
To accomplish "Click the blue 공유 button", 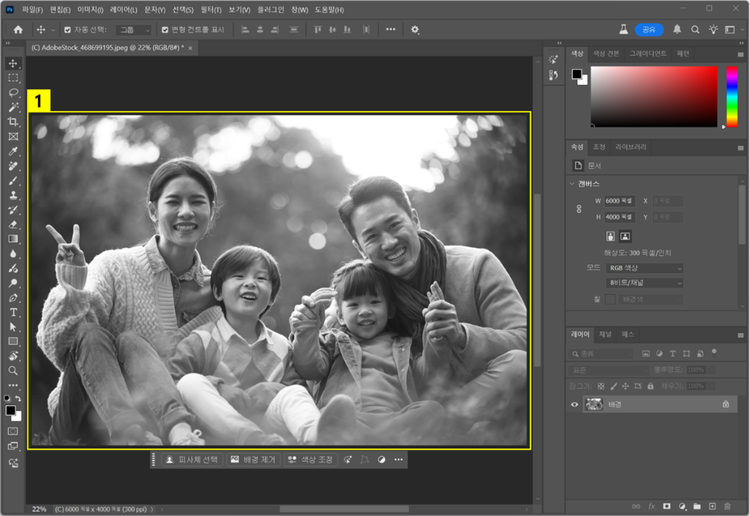I will click(649, 30).
